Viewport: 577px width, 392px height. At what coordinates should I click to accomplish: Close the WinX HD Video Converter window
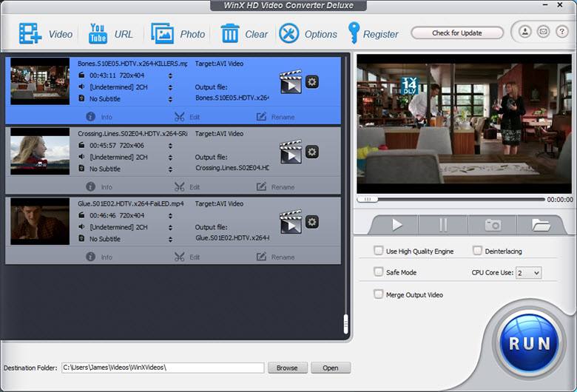560,4
